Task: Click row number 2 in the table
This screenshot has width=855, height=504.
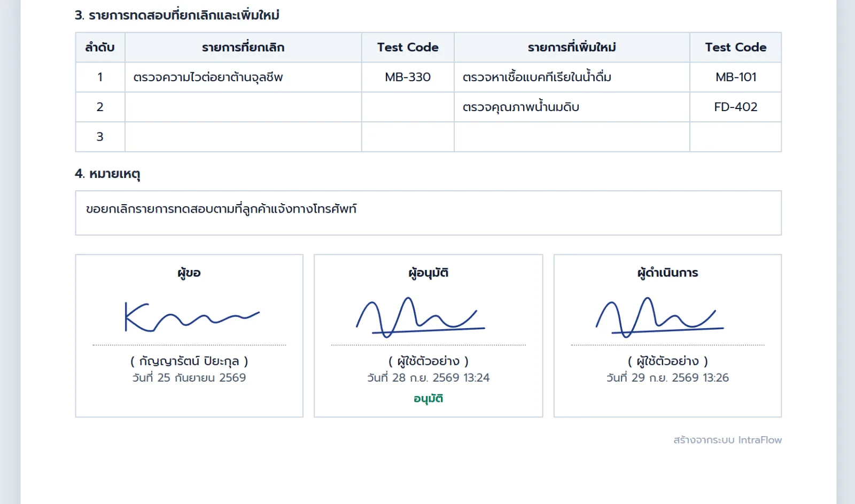Action: coord(100,107)
